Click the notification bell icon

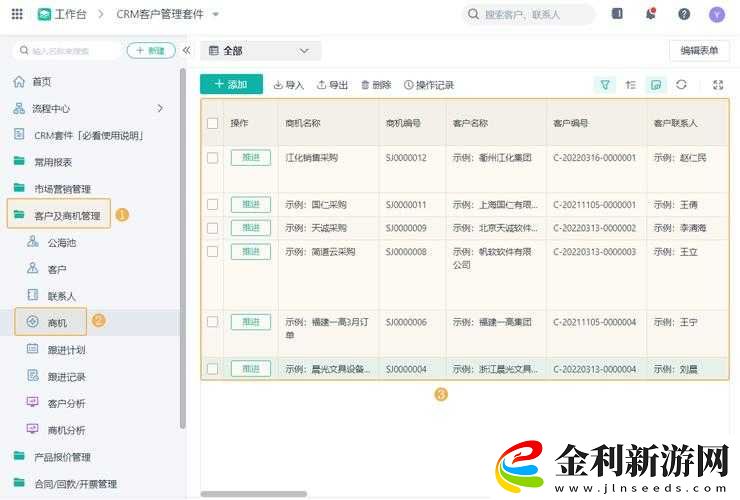651,14
